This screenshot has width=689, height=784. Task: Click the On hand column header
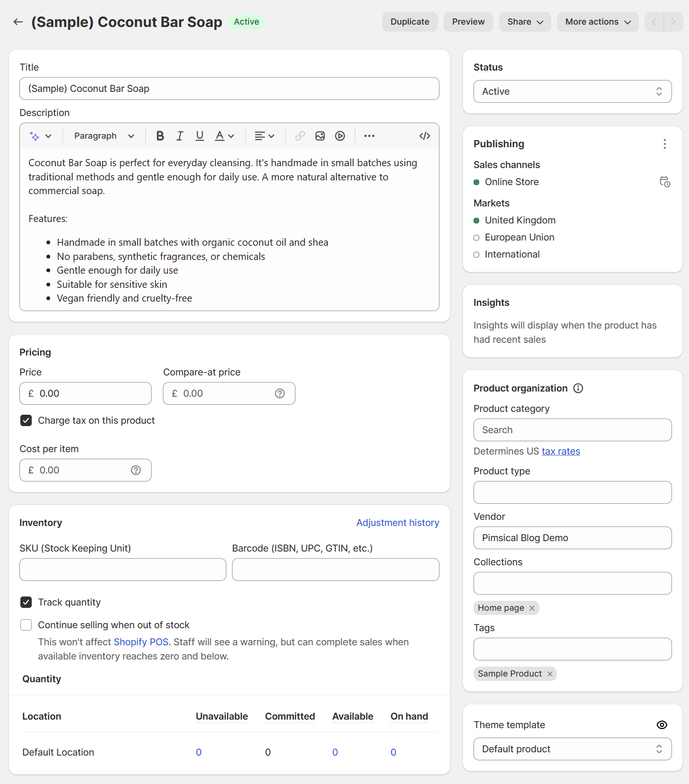(409, 716)
